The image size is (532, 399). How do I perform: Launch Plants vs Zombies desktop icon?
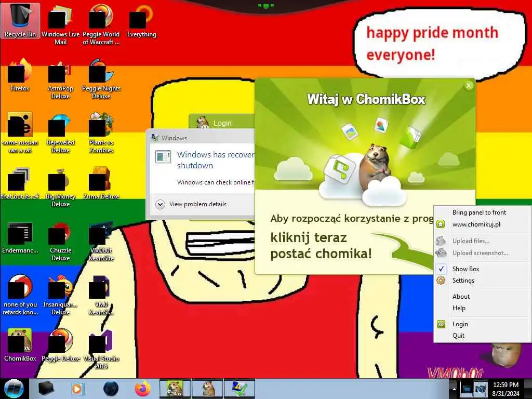[101, 132]
